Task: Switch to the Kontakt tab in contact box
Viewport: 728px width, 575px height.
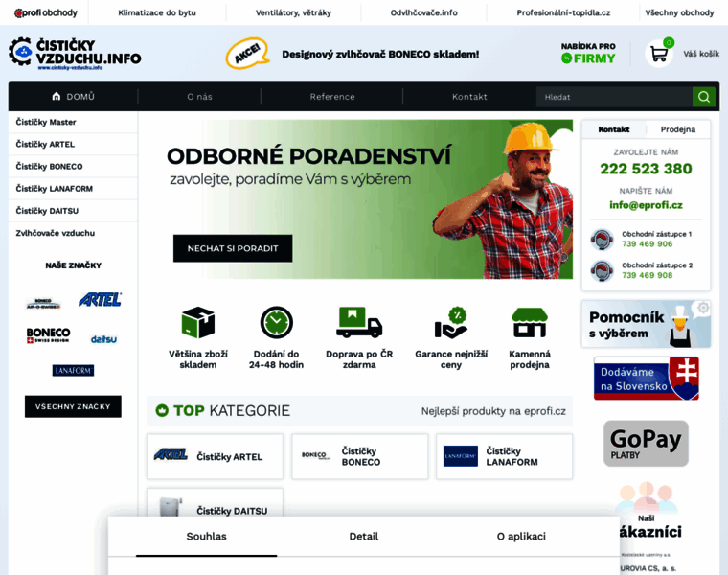Action: (614, 129)
